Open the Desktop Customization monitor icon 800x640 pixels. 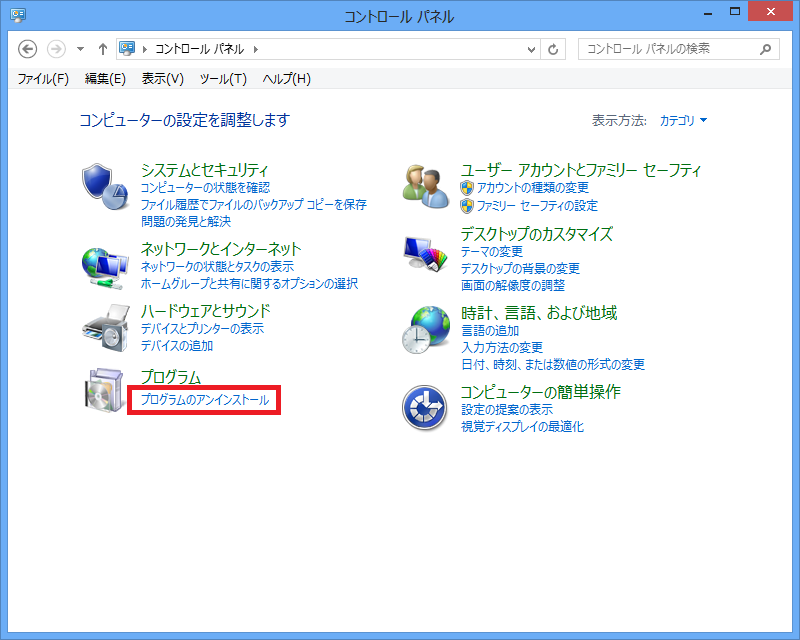(425, 255)
